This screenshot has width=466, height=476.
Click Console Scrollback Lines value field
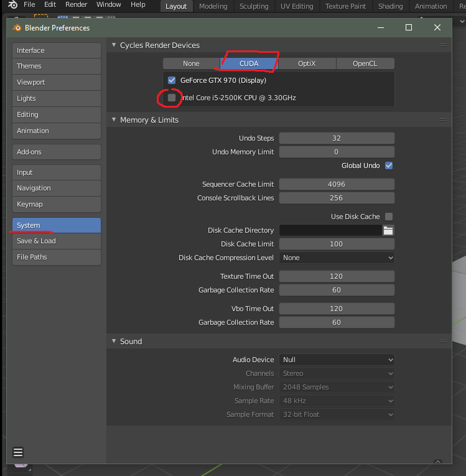pos(337,198)
